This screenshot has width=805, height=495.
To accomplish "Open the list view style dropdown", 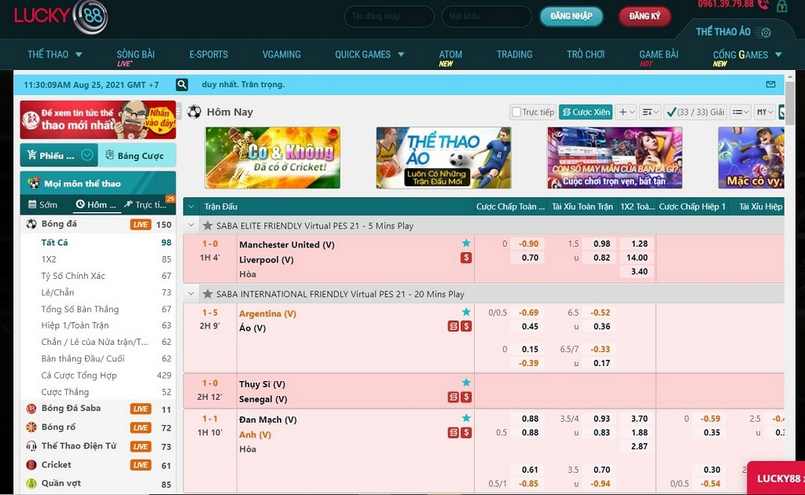I will (740, 112).
